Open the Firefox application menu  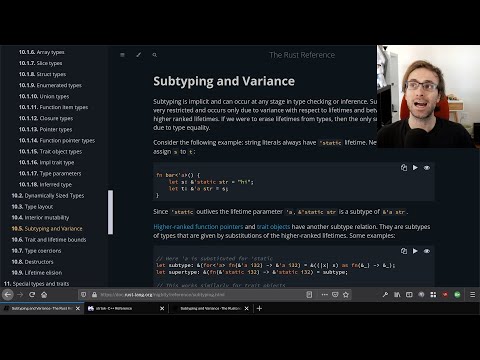(x=473, y=295)
